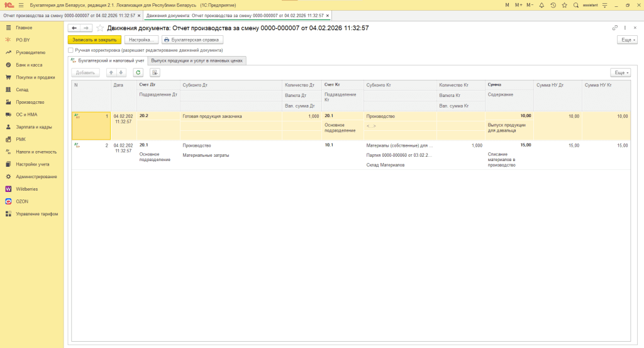Click the M- calculator memory button

(x=530, y=5)
